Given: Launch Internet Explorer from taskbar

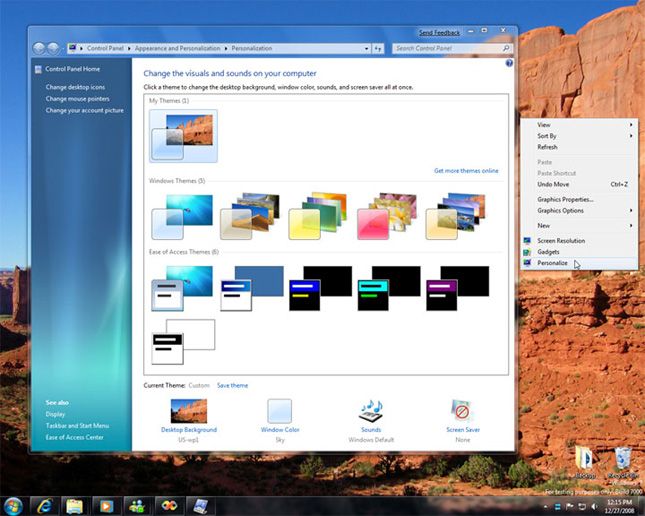Looking at the screenshot, I should 44,506.
